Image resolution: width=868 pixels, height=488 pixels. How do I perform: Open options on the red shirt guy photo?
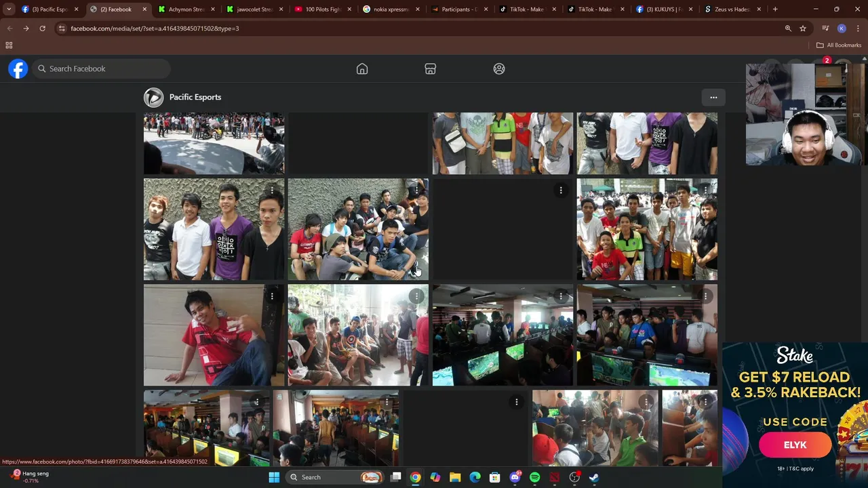[x=272, y=296]
